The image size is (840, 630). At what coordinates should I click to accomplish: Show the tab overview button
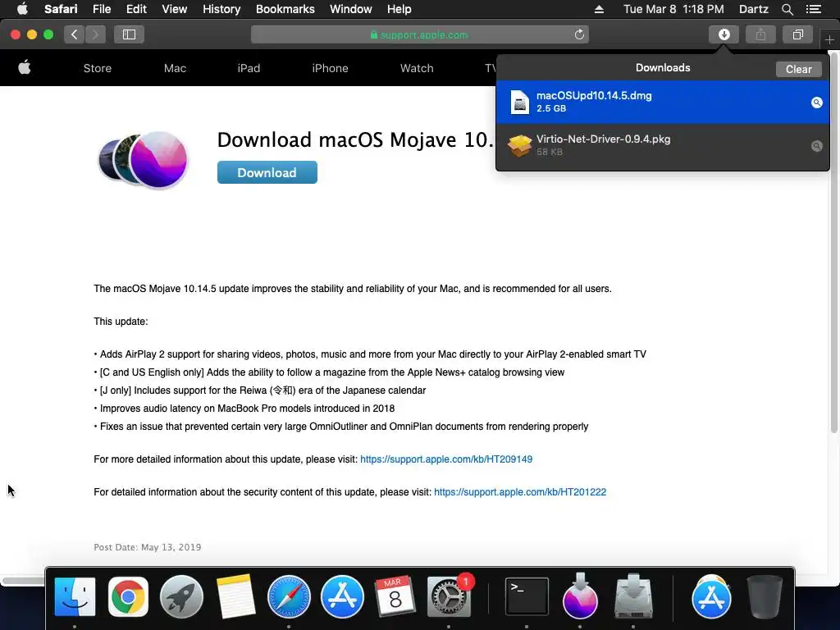[x=797, y=34]
